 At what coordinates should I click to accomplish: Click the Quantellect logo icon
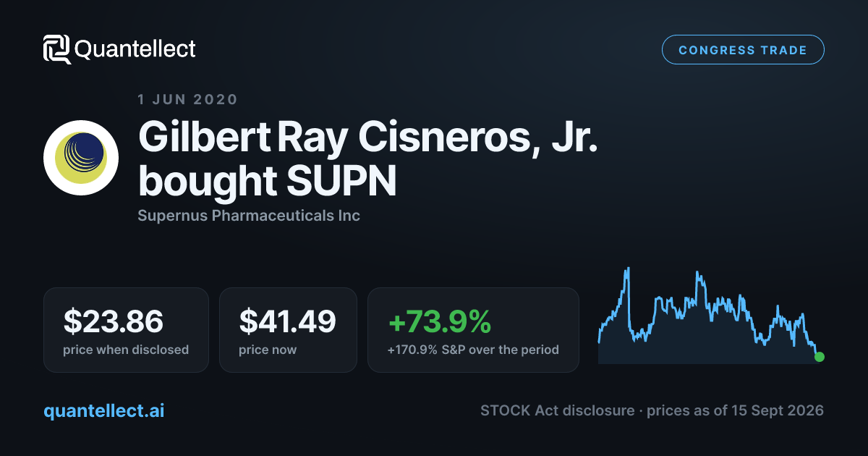tap(57, 49)
